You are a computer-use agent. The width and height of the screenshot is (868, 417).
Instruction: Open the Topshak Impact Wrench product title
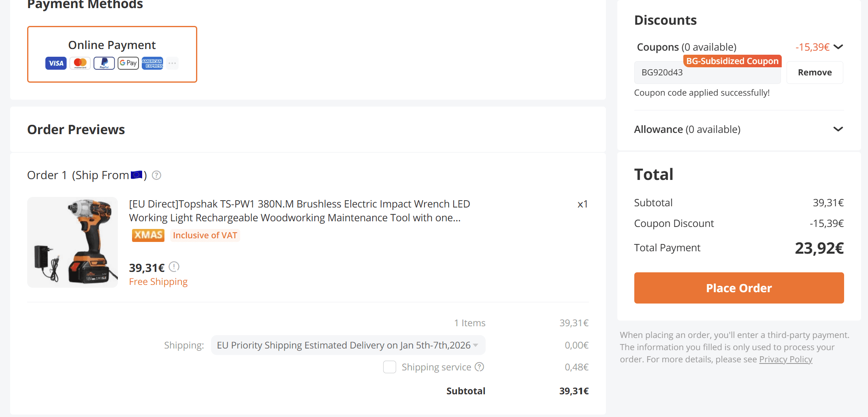[299, 211]
